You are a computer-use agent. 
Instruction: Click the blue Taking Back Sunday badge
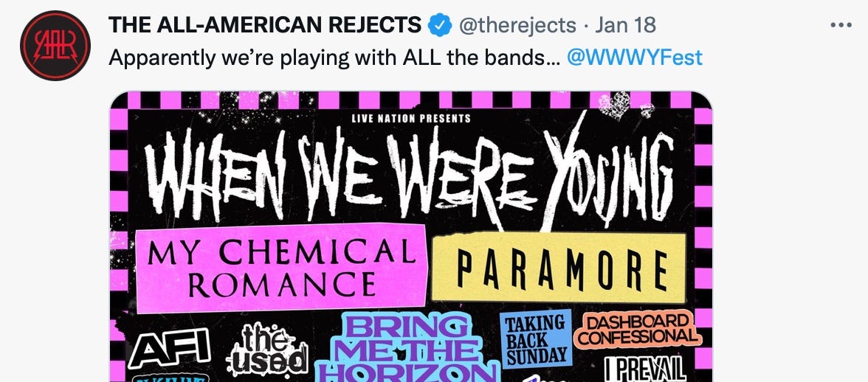click(x=536, y=339)
